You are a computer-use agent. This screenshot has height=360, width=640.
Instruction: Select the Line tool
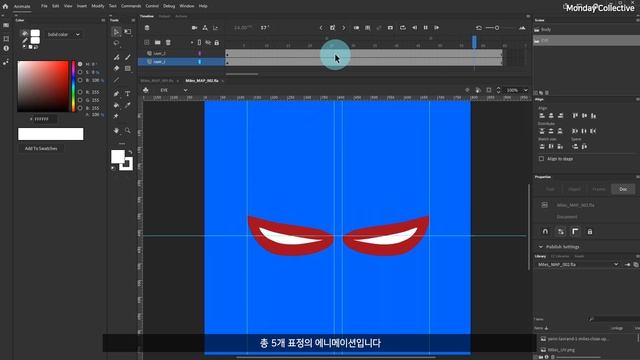click(116, 80)
